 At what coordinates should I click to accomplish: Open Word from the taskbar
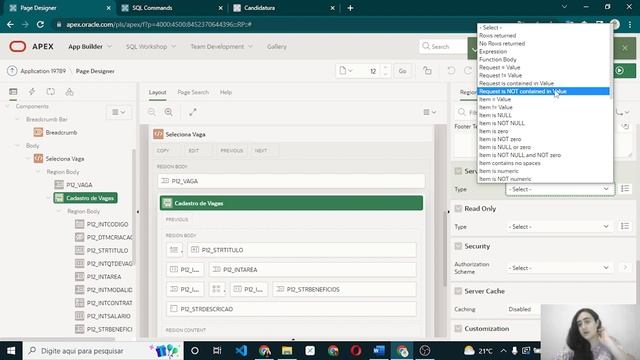pos(379,351)
